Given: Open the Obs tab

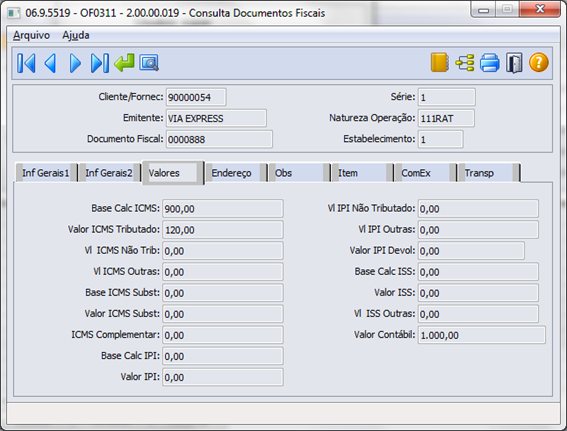Looking at the screenshot, I should tap(299, 173).
